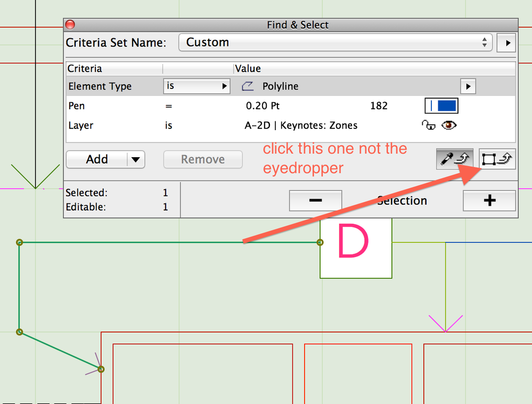Screen dimensions: 532x404
Task: Click the Polyline element type icon
Action: [247, 86]
